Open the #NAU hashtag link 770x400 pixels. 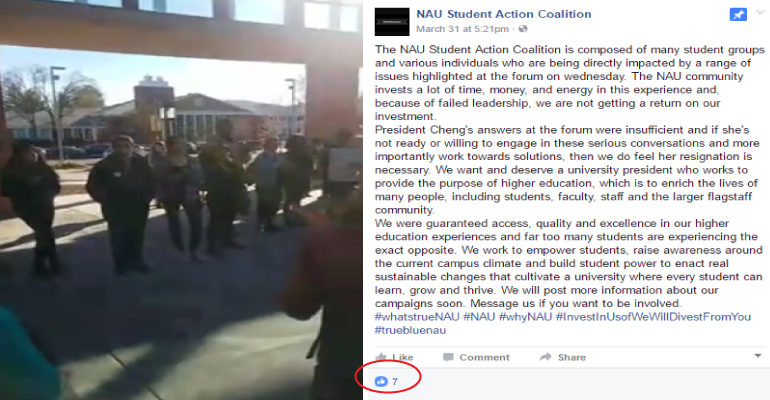click(479, 317)
